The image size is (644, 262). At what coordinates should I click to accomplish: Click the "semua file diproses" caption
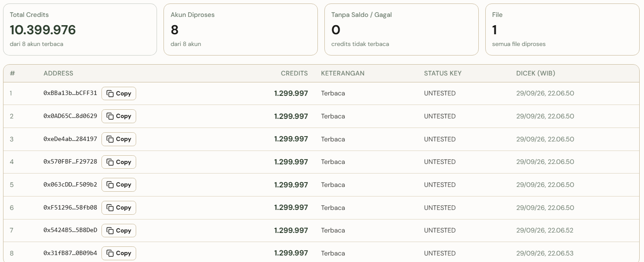tap(519, 44)
